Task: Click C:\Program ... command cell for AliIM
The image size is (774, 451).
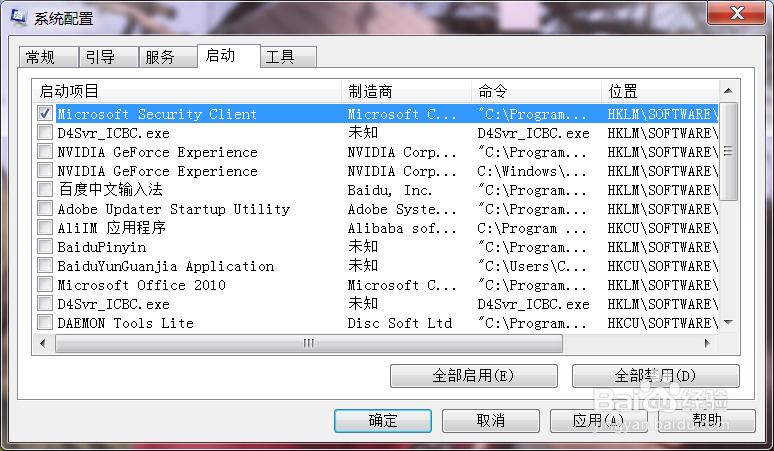Action: point(532,228)
